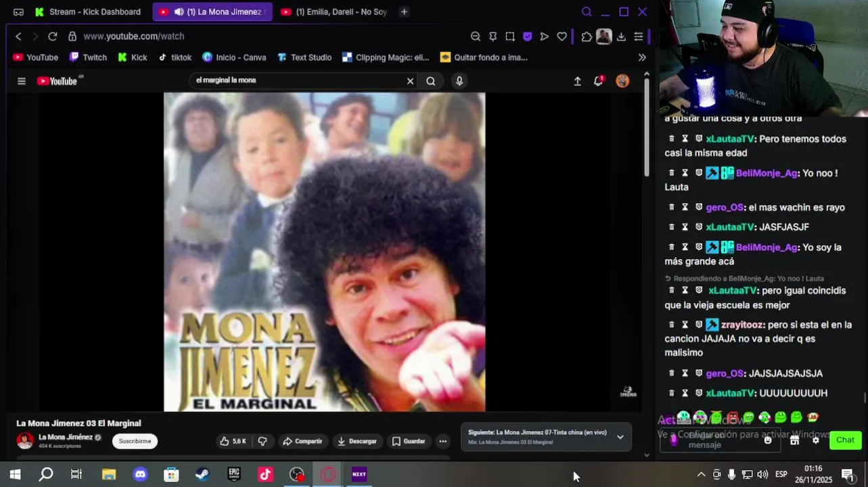This screenshot has height=487, width=868.
Task: Share the video via Compartir
Action: [302, 441]
